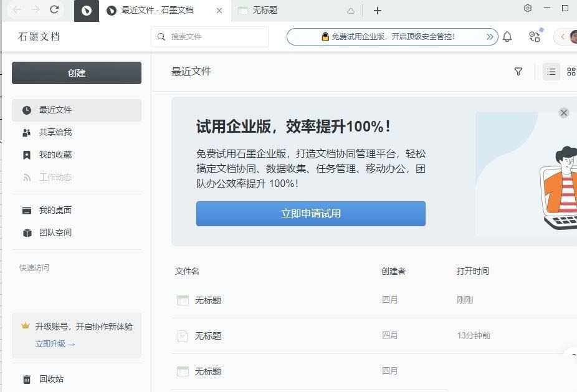
Task: Click 立即升级 link
Action: pos(55,344)
